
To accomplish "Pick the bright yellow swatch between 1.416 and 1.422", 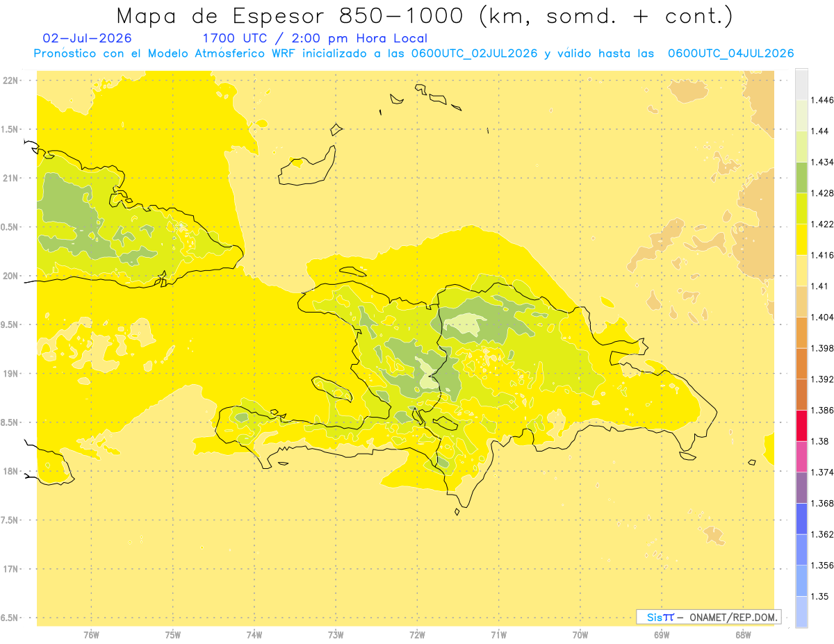I will 801,239.
